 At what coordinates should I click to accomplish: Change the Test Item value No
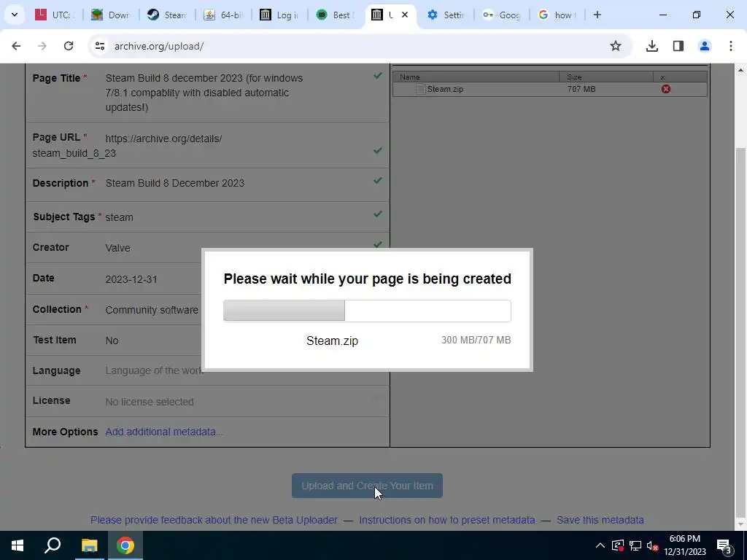point(112,341)
